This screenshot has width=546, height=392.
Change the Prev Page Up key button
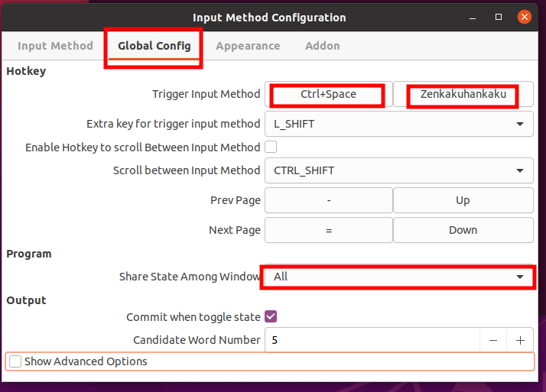[463, 200]
